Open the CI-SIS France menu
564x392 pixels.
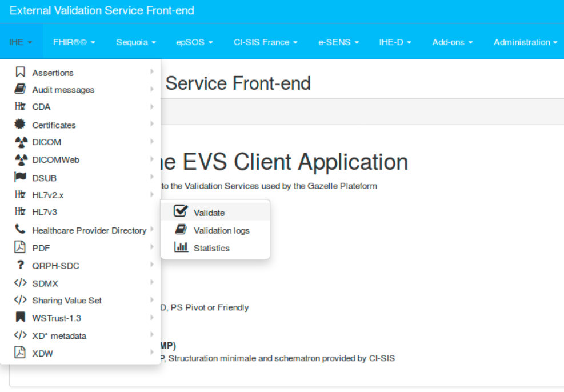265,42
